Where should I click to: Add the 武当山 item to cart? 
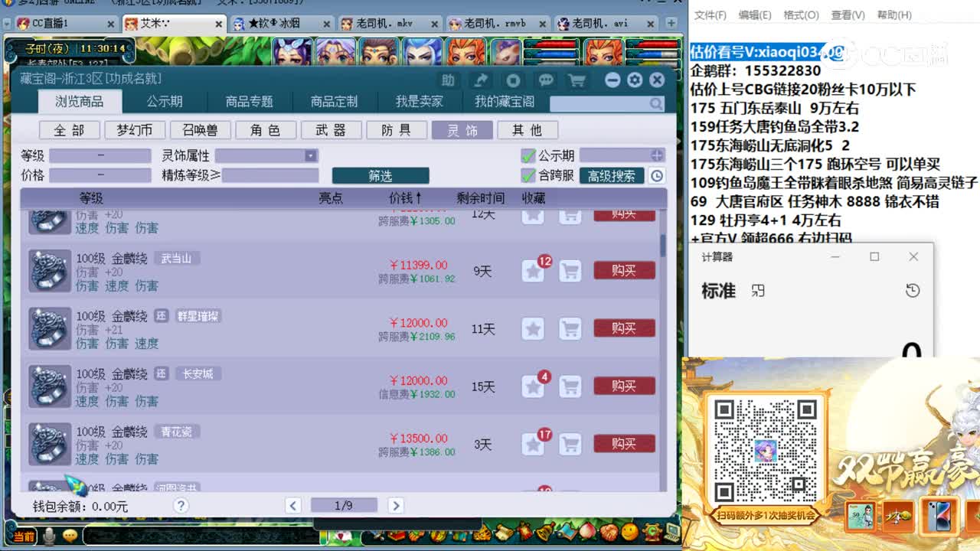[x=570, y=271]
